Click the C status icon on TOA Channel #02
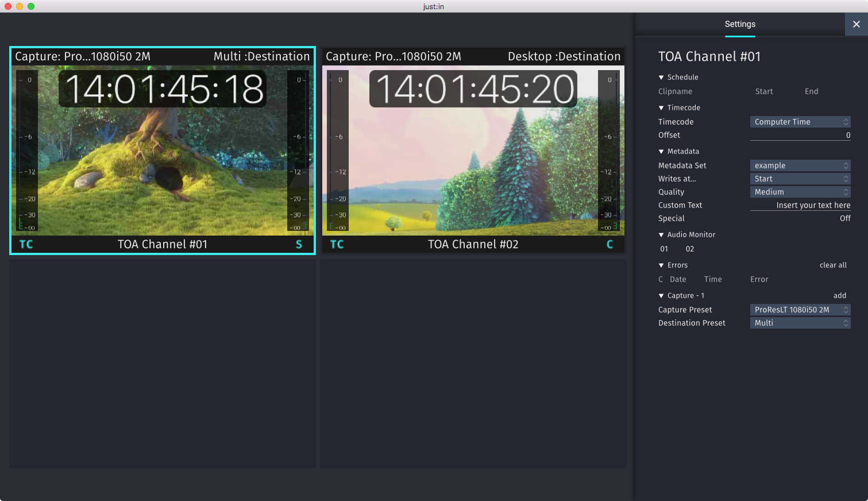This screenshot has height=501, width=868. tap(609, 244)
